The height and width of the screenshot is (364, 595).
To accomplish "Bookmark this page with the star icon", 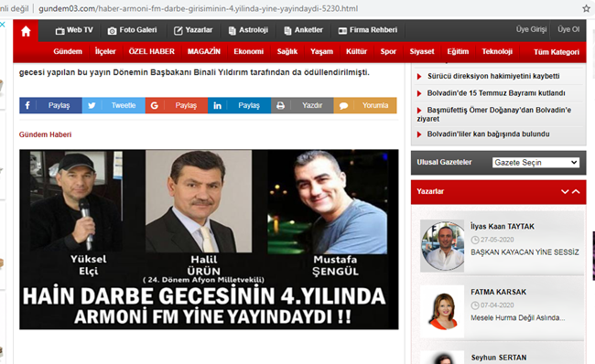I will click(x=586, y=8).
